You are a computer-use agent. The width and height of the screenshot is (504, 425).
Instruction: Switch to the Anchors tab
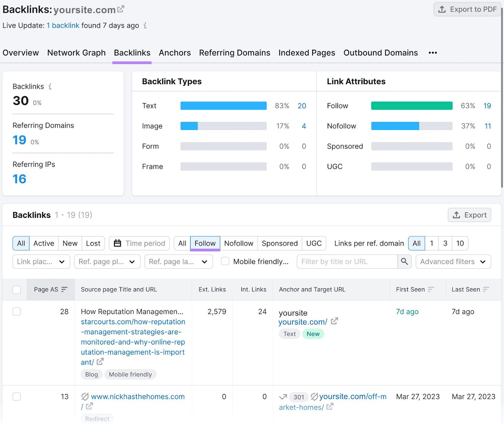(175, 53)
